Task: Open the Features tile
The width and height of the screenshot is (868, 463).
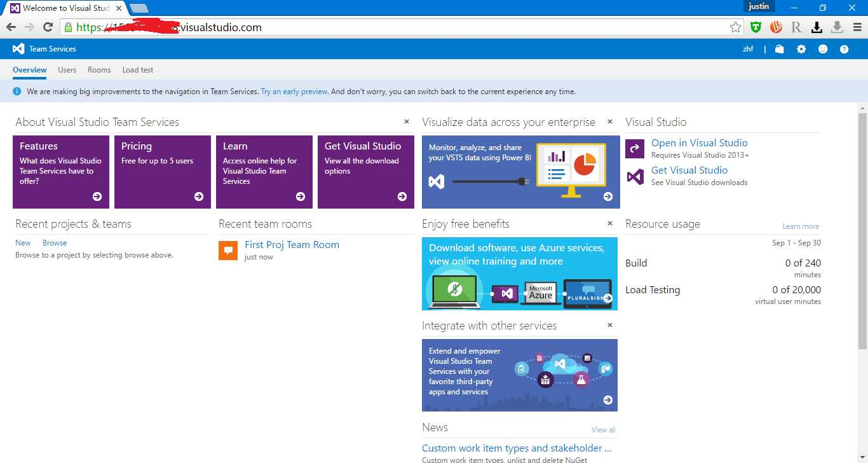Action: 61,172
